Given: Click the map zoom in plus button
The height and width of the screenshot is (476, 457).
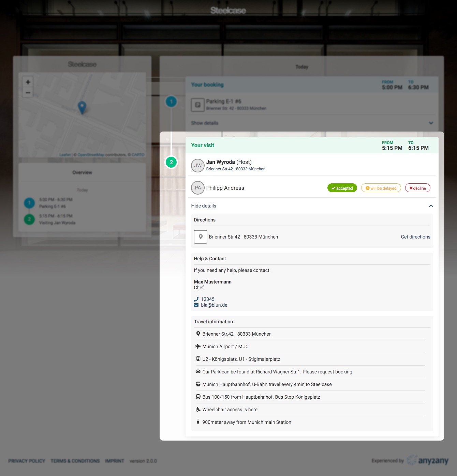Looking at the screenshot, I should coord(28,82).
